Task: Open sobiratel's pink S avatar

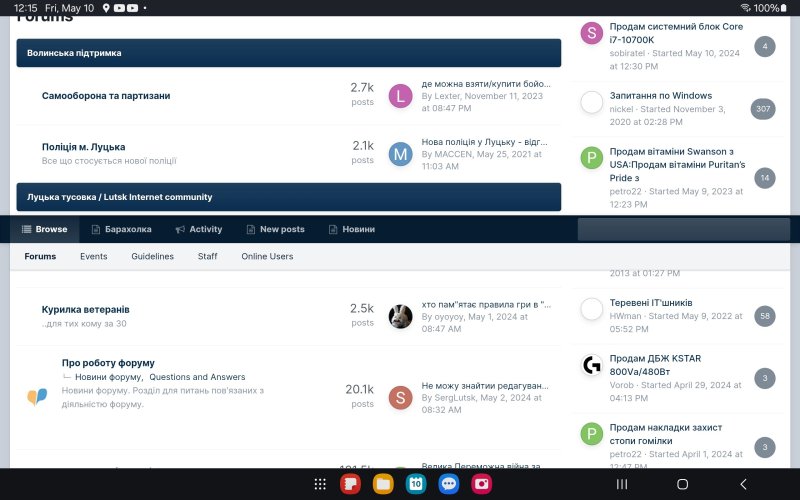Action: 592,33
